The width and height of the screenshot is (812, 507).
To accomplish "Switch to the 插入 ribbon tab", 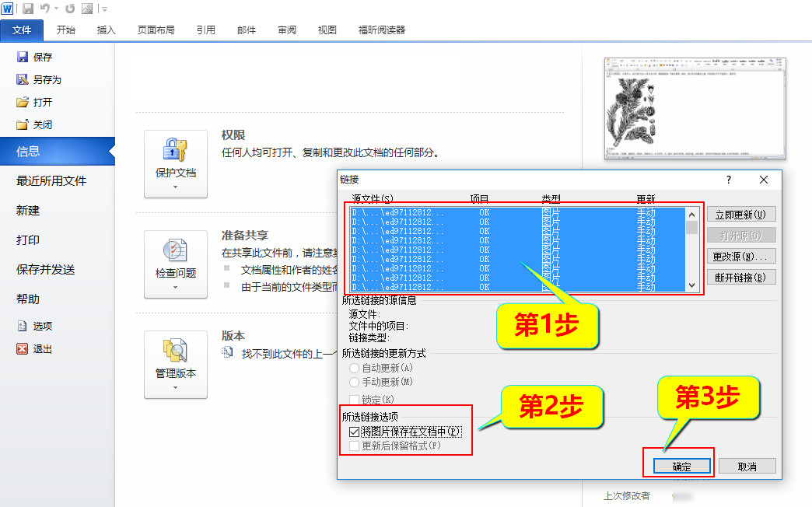I will (x=106, y=30).
